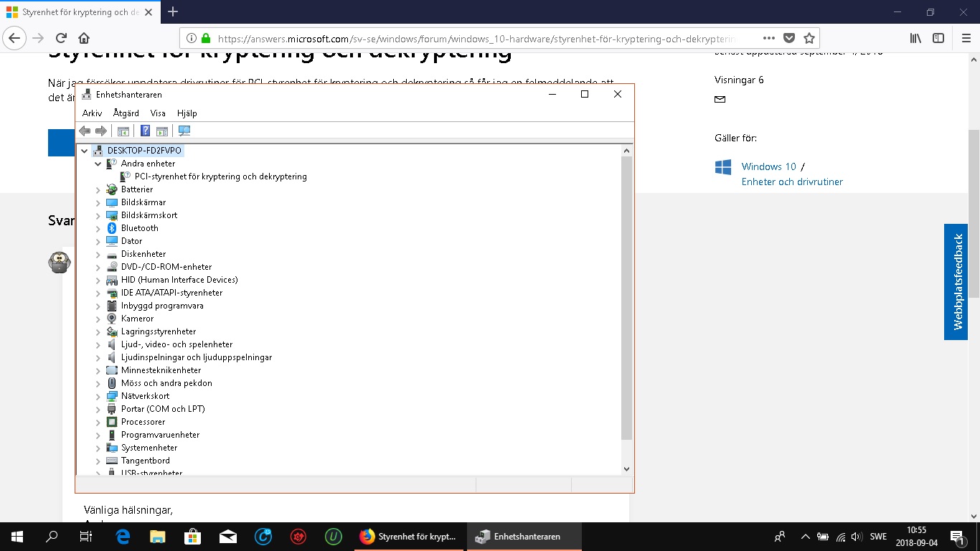980x551 pixels.
Task: Open the Action Center notifications icon
Action: [956, 536]
